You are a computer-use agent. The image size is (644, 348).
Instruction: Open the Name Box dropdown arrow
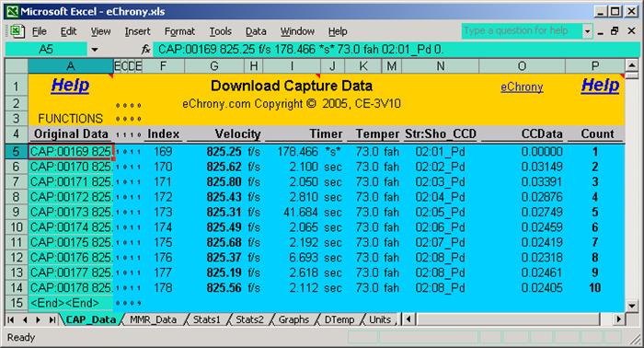tap(95, 50)
